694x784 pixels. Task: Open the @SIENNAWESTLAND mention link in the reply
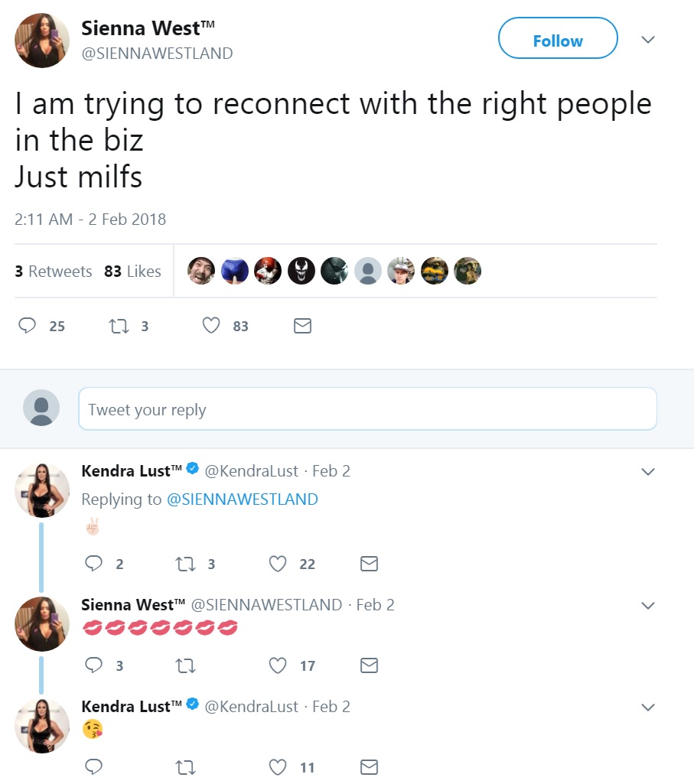pyautogui.click(x=242, y=499)
